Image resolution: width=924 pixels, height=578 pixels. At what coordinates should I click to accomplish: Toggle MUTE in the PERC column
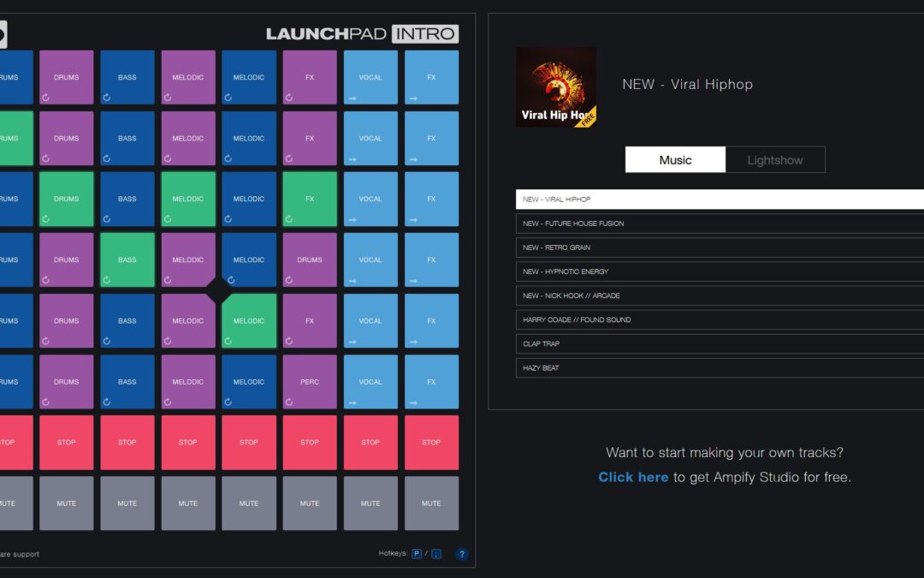click(x=310, y=504)
